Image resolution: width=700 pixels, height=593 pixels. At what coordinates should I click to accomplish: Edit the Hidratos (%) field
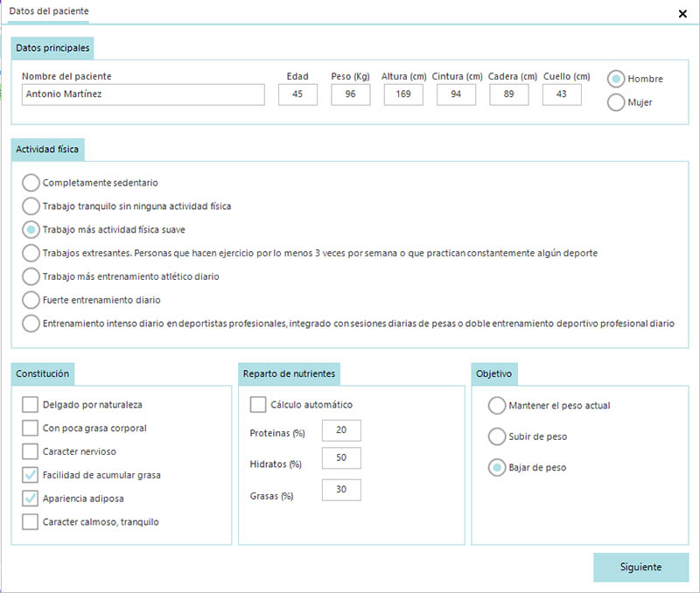coord(341,457)
